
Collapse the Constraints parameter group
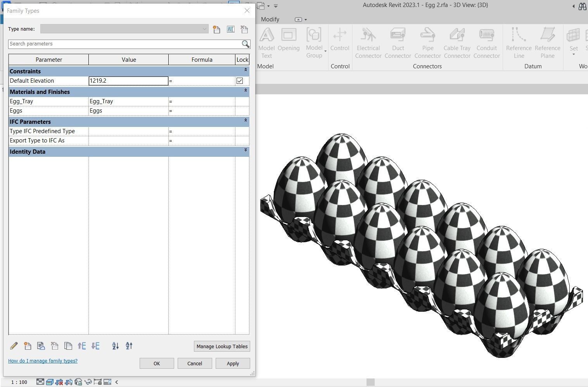246,70
